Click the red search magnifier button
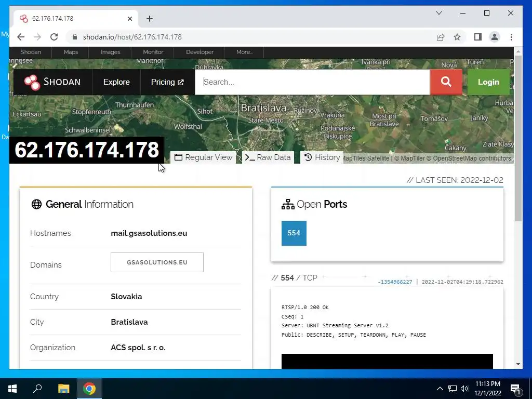The width and height of the screenshot is (532, 399). click(x=446, y=82)
